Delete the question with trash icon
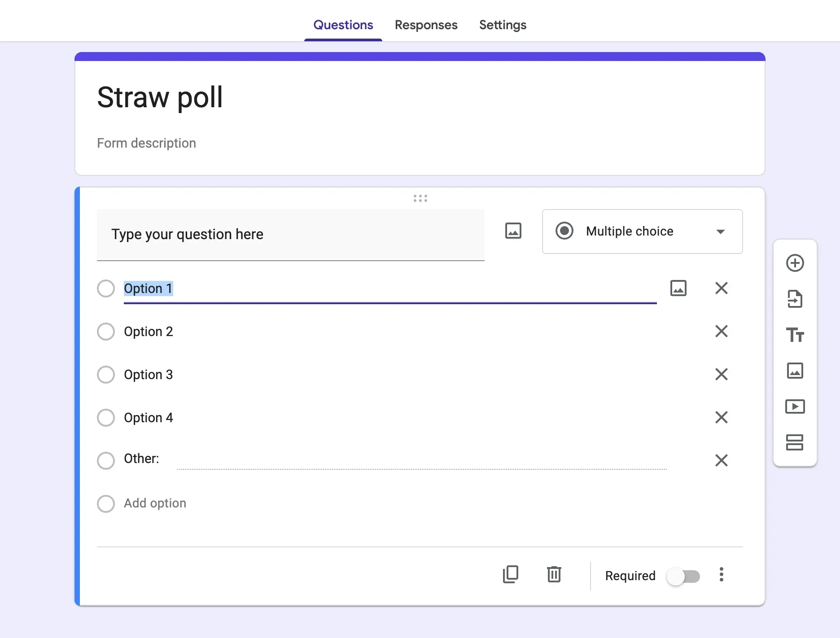The height and width of the screenshot is (638, 840). coord(554,574)
